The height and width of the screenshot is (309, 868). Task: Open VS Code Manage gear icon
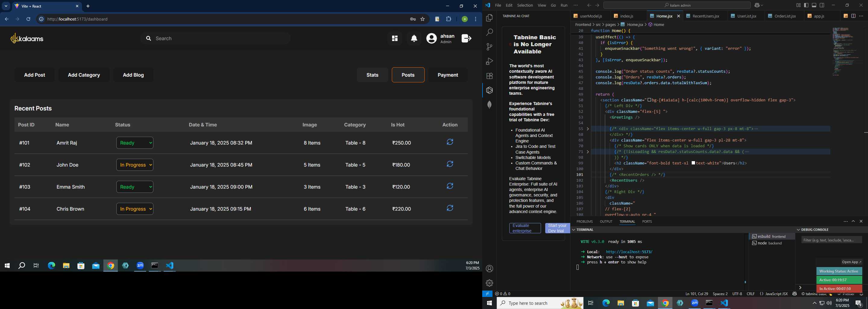(489, 283)
